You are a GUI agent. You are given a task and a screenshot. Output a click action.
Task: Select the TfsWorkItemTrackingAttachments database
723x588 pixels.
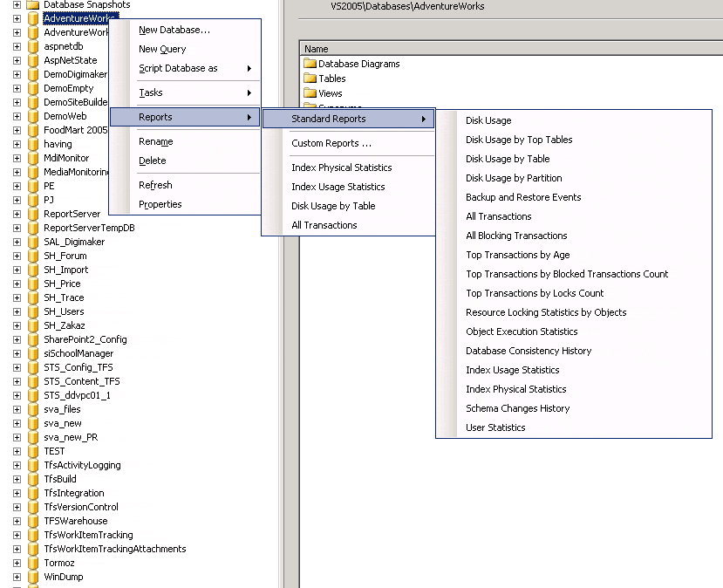tap(115, 549)
